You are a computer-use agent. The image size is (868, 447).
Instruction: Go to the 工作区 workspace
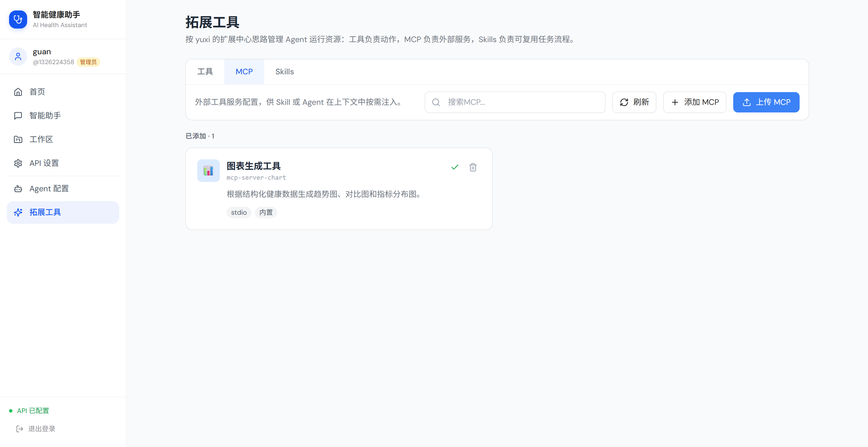point(63,139)
